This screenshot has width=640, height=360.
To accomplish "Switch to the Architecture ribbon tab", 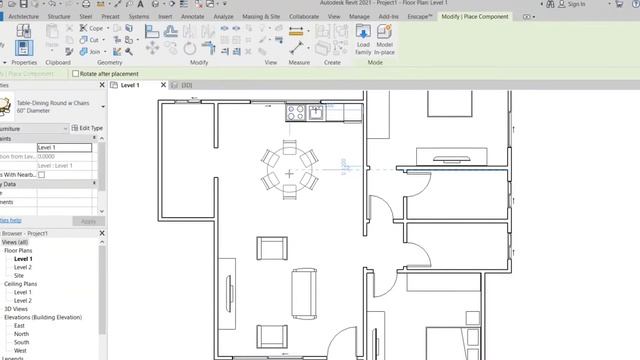I will pyautogui.click(x=24, y=17).
